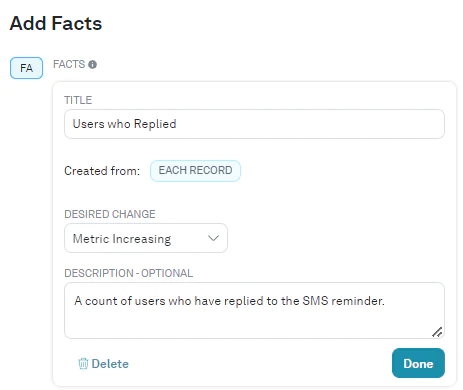This screenshot has height=390, width=463.
Task: Grab the textarea resize handle icon
Action: click(437, 332)
